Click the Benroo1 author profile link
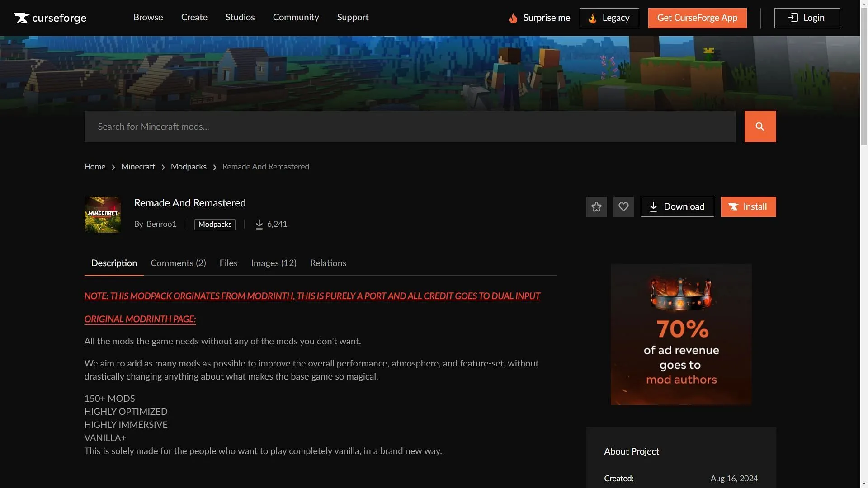The height and width of the screenshot is (488, 868). tap(161, 224)
